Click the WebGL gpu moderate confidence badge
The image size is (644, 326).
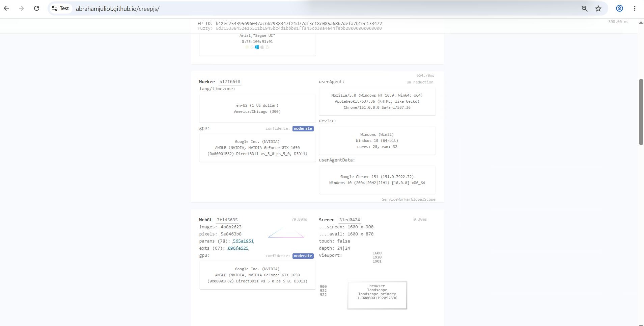tap(303, 256)
